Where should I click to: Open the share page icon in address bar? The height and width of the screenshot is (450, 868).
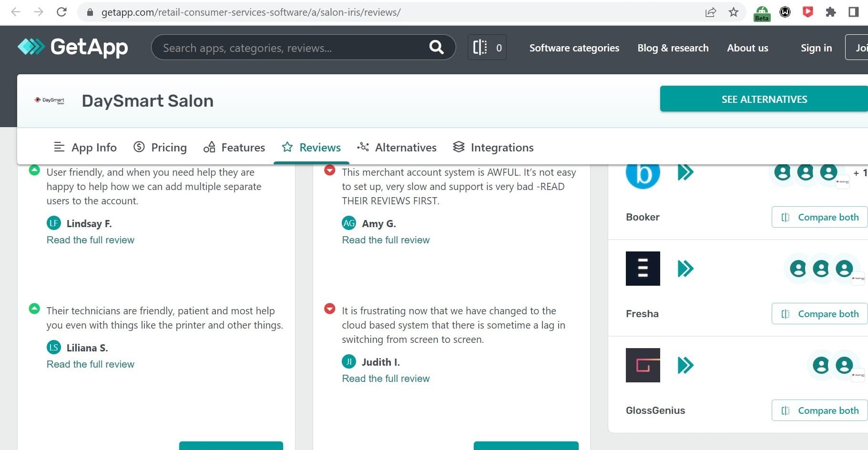tap(711, 12)
